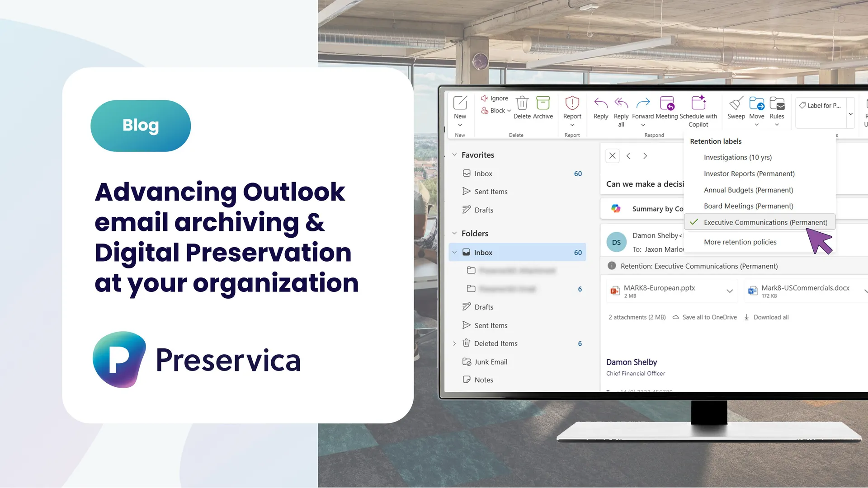Expand the Deleted Items folder

tap(454, 344)
